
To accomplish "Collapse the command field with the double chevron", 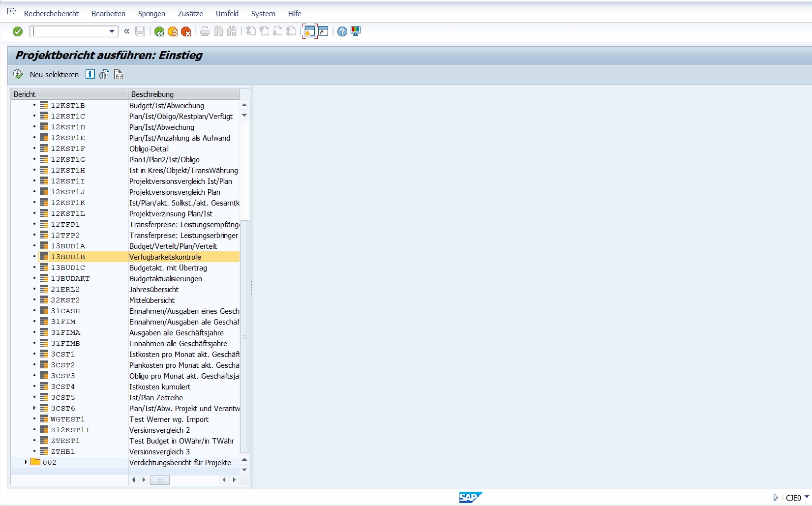I will coord(127,31).
